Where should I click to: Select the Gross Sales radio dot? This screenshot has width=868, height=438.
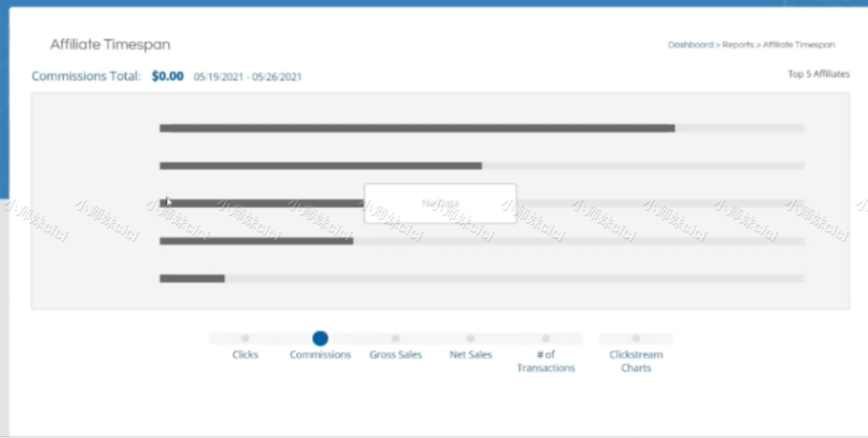[395, 338]
